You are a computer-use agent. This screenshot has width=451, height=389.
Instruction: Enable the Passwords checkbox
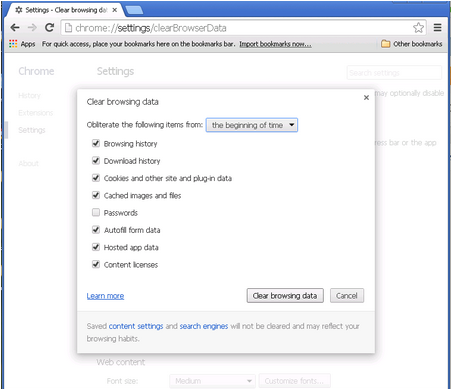pyautogui.click(x=96, y=212)
